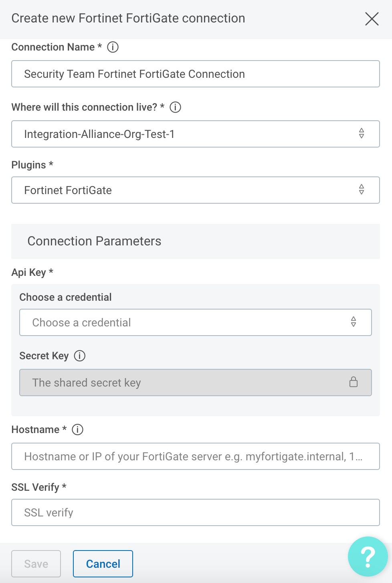Focus the Hostname input field
This screenshot has height=583, width=392.
click(x=196, y=456)
